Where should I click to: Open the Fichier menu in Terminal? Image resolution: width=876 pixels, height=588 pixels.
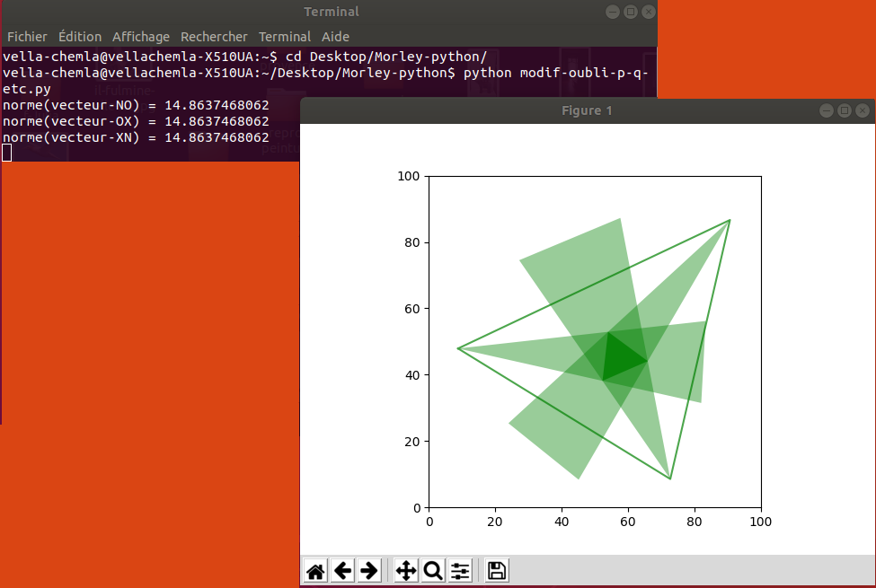(27, 37)
